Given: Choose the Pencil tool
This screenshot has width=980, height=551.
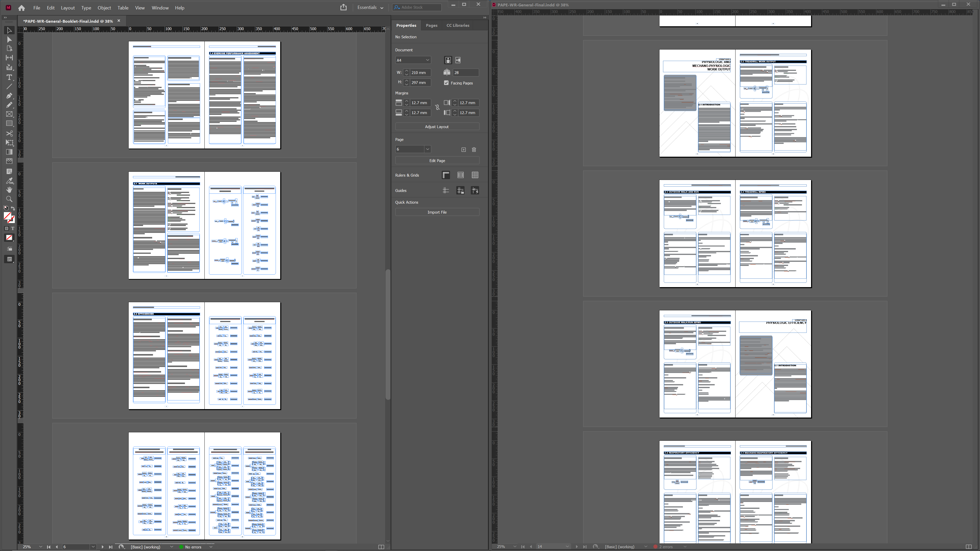Looking at the screenshot, I should [x=9, y=105].
